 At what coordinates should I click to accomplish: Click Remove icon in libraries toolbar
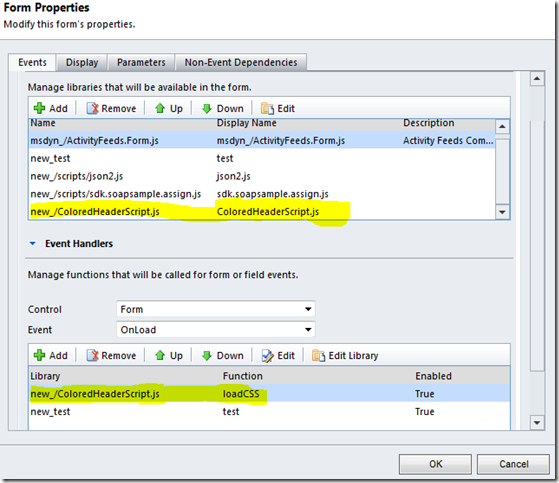[92, 108]
